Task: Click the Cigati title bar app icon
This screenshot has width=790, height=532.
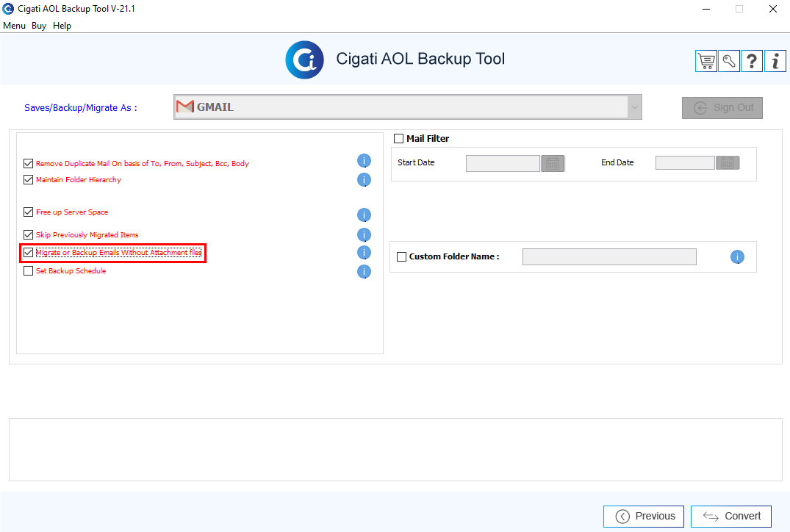Action: pyautogui.click(x=8, y=9)
